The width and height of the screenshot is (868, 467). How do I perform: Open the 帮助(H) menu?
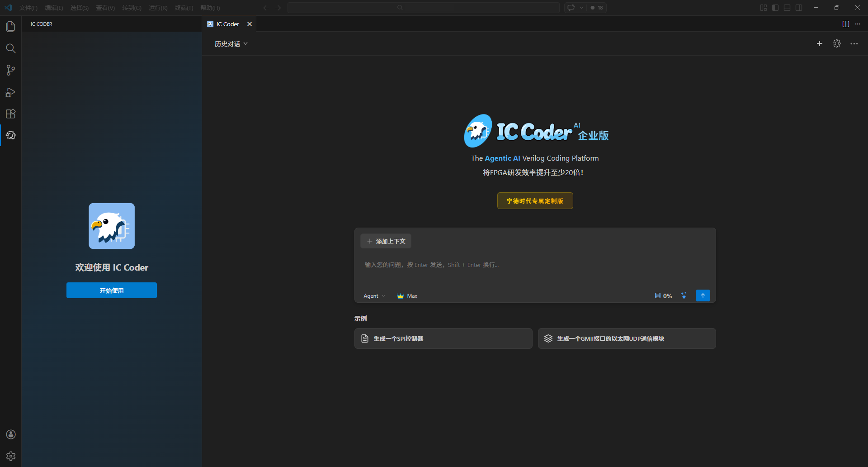point(210,8)
